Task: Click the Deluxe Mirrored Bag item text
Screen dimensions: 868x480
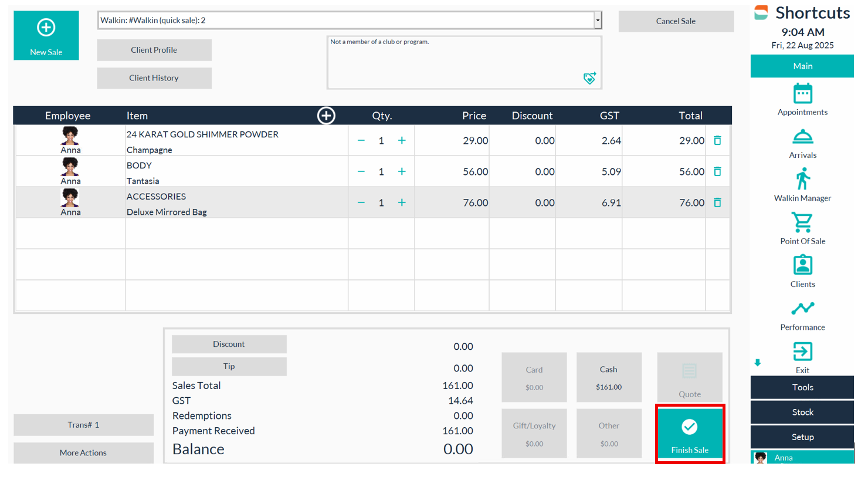Action: [x=167, y=212]
